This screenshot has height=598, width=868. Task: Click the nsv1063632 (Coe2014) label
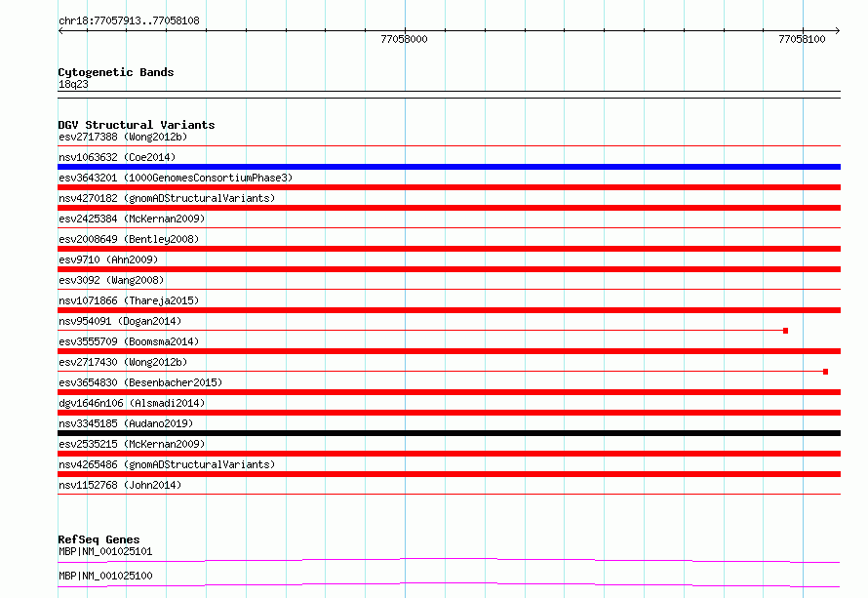coord(117,157)
